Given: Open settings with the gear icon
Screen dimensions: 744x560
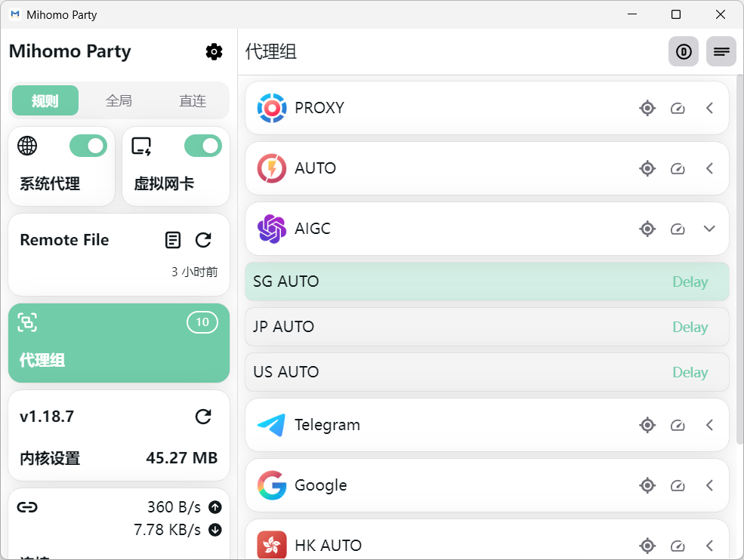Looking at the screenshot, I should pyautogui.click(x=214, y=51).
